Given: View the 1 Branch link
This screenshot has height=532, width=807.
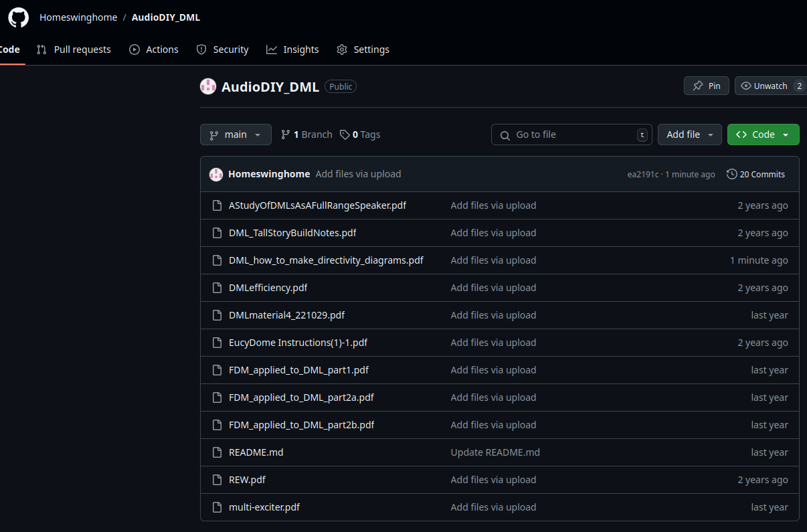Looking at the screenshot, I should [306, 135].
